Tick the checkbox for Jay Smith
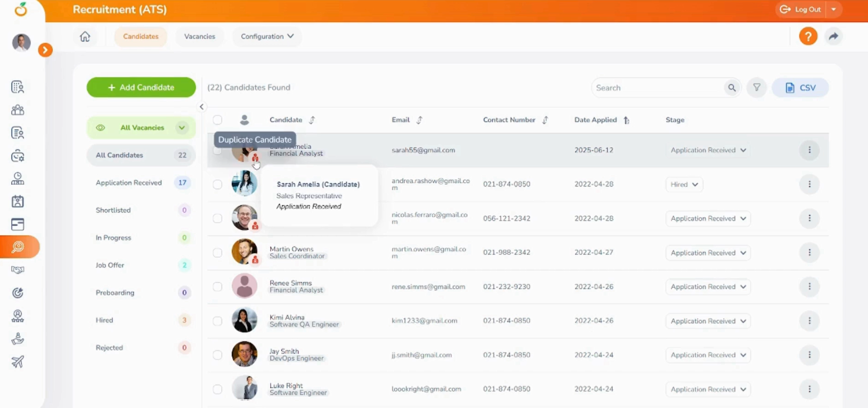 coord(217,355)
